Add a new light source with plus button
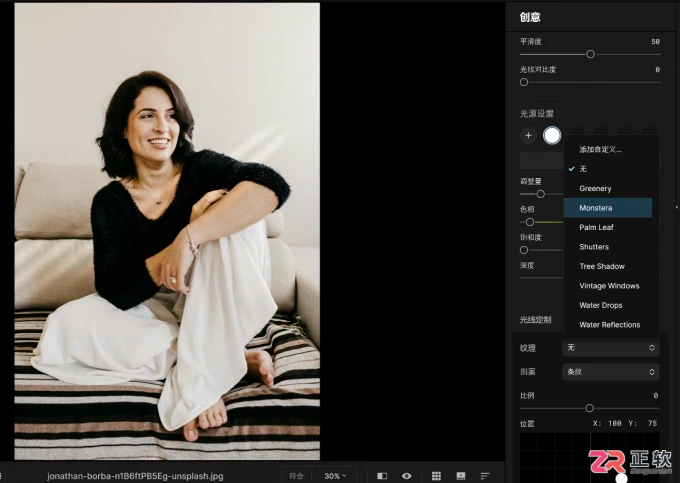 coord(528,135)
